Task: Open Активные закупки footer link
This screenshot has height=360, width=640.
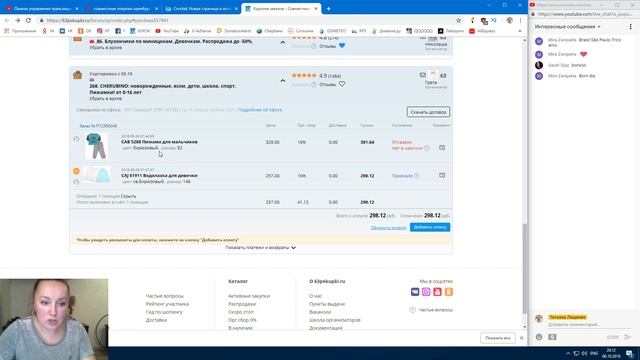Action: (249, 296)
